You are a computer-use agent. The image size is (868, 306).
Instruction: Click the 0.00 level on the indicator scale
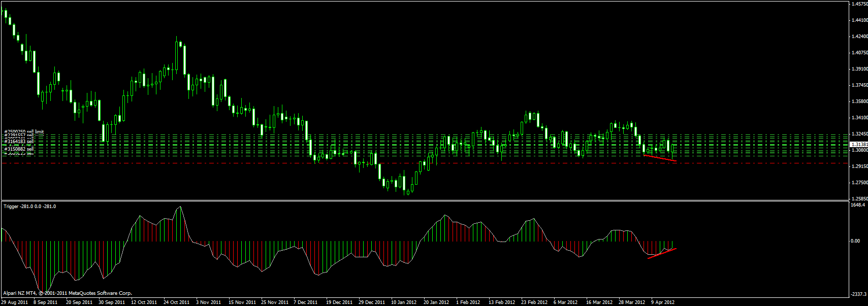pyautogui.click(x=855, y=241)
